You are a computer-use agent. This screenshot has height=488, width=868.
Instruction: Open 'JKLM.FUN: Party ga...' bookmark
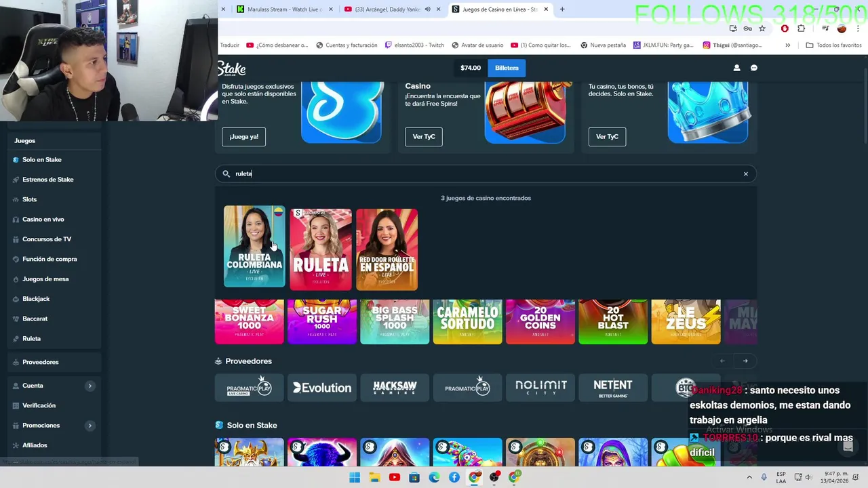663,45
